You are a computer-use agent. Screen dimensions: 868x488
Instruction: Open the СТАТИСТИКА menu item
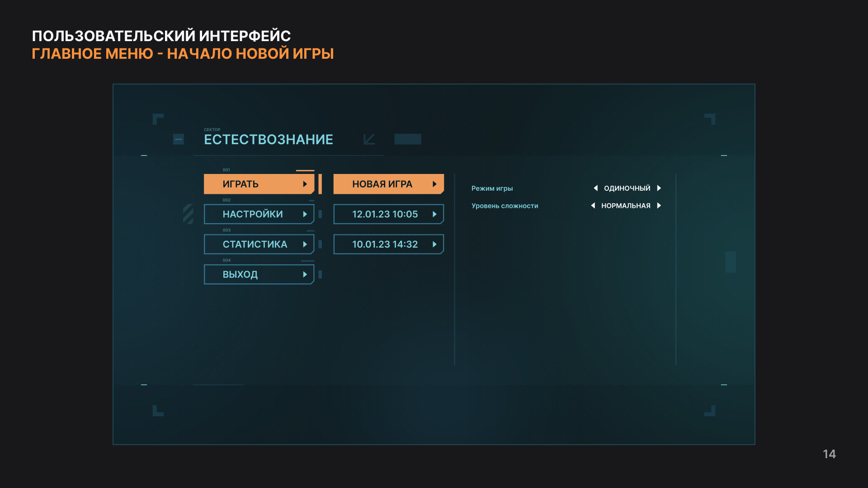(255, 244)
